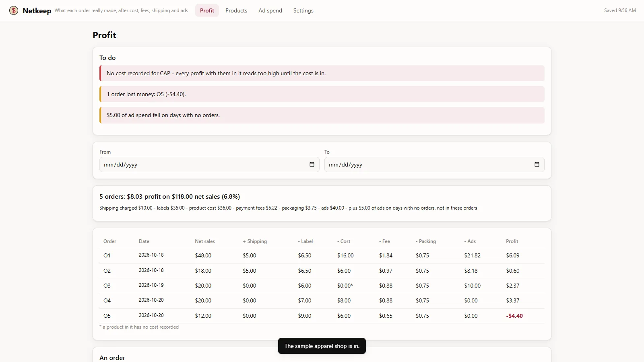Open the To date calendar picker
The image size is (644, 362).
tap(537, 165)
